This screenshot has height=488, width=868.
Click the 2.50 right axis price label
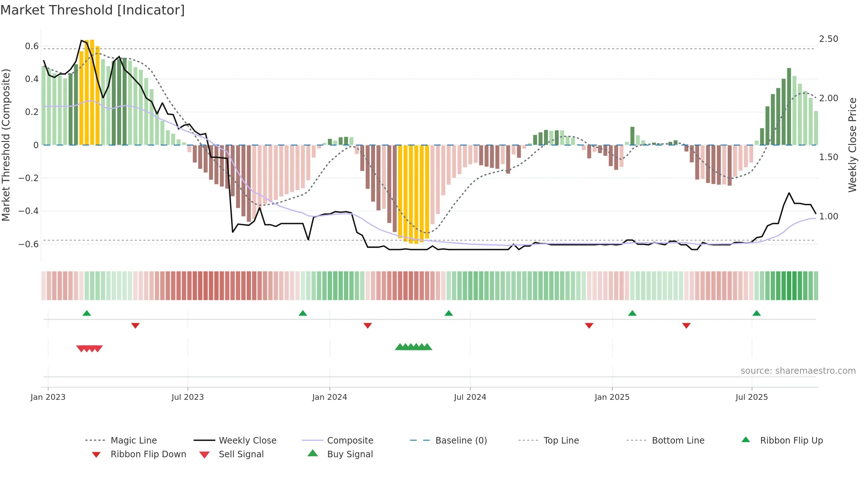(829, 39)
